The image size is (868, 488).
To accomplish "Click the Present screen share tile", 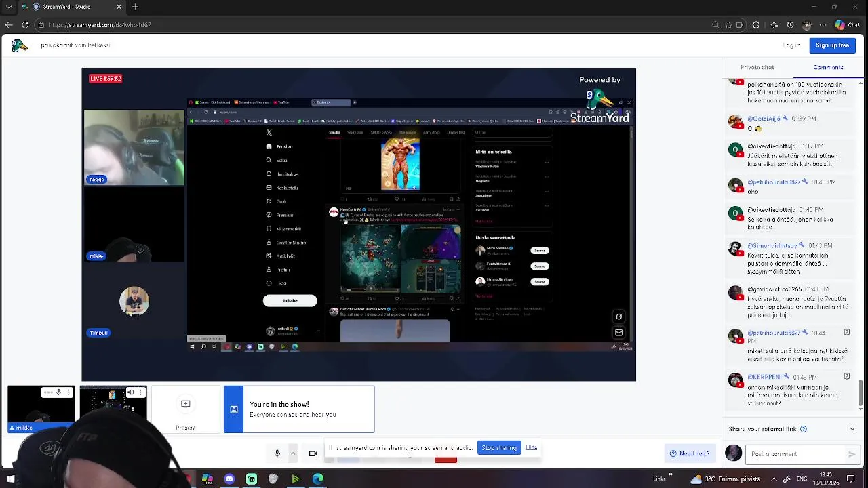I will pos(185,409).
